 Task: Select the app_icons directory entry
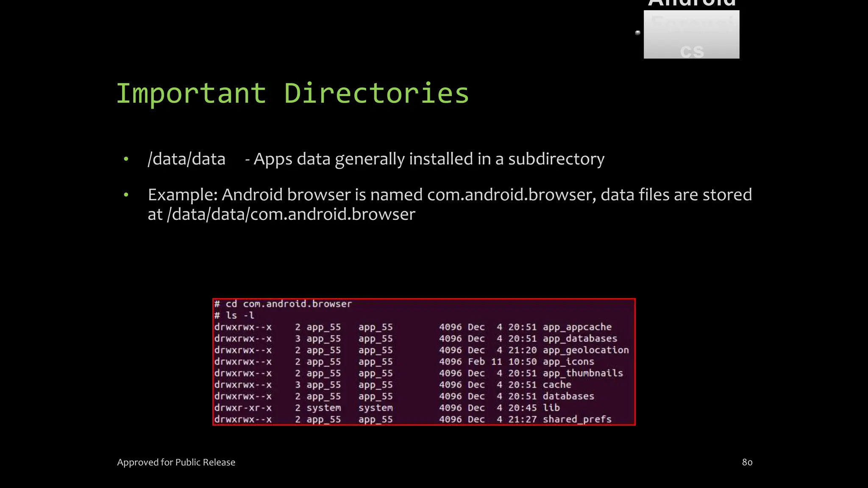568,362
